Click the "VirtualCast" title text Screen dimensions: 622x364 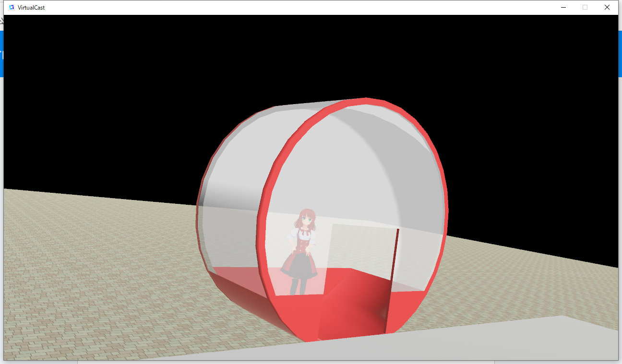click(x=31, y=8)
